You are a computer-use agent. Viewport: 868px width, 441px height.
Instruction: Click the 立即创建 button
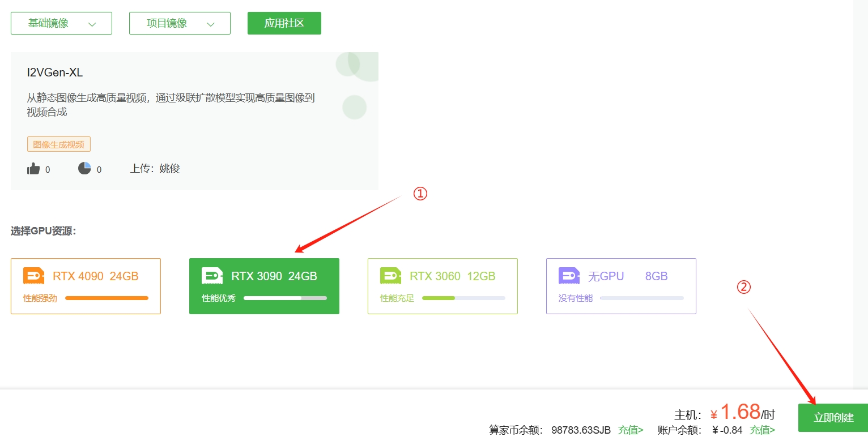(833, 418)
